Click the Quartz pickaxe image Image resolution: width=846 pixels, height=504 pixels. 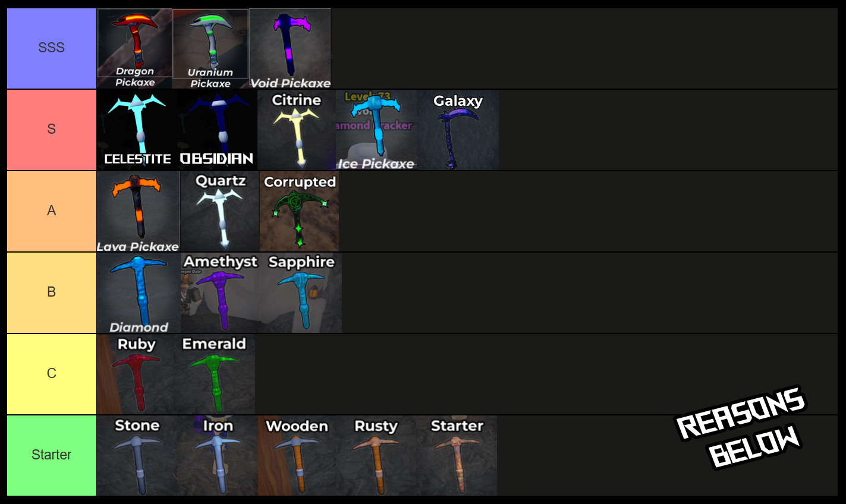point(219,212)
